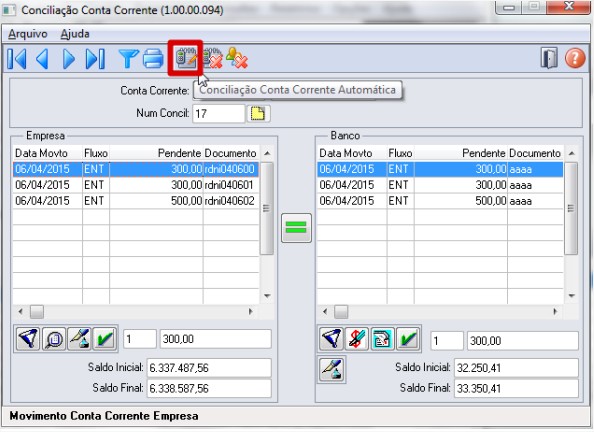Click the Banco panel filter arrow icon
Screen dimensions: 594x432
click(x=331, y=338)
